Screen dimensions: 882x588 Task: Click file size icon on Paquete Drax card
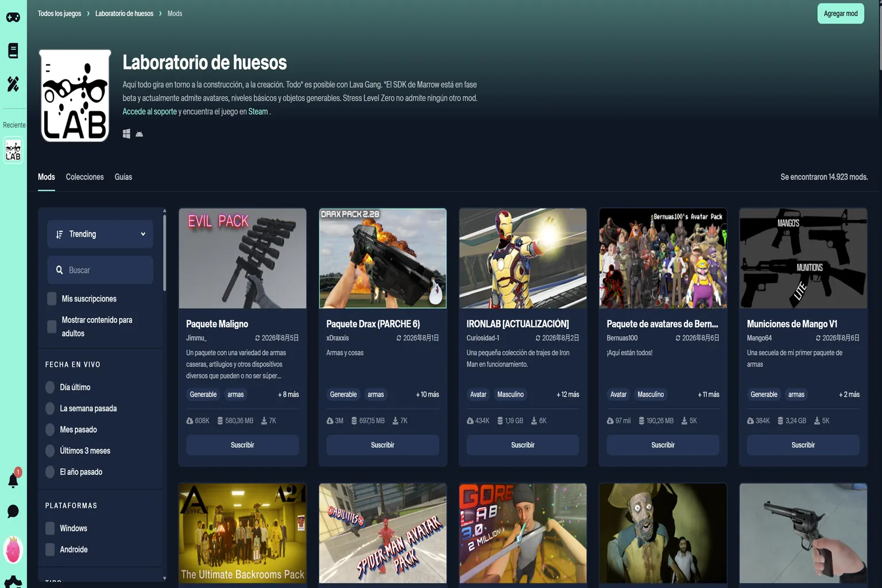point(354,421)
